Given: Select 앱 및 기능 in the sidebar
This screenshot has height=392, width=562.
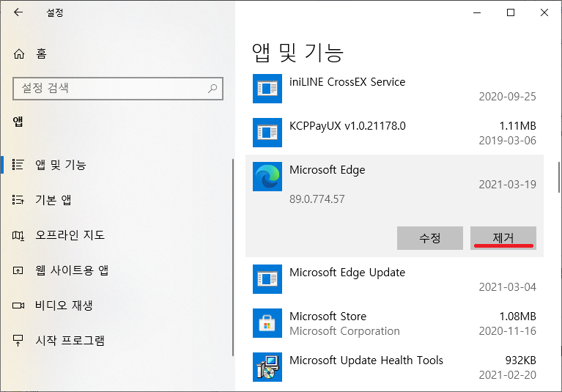Looking at the screenshot, I should coord(117,164).
